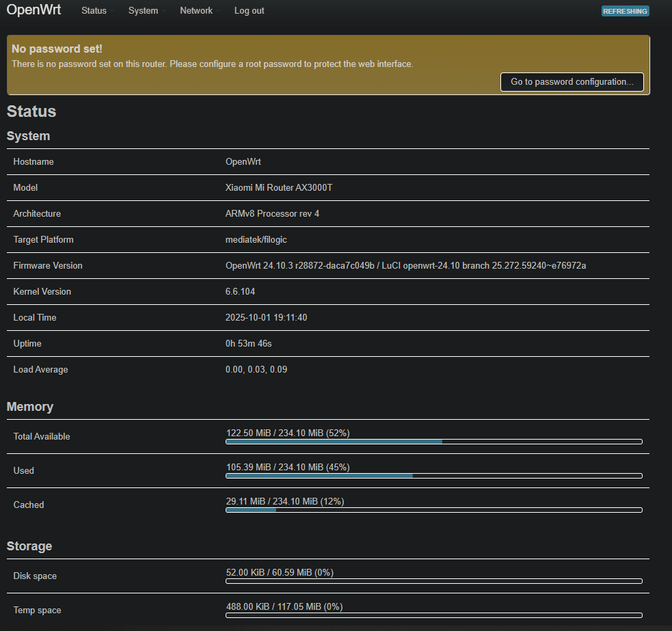The height and width of the screenshot is (631, 672).
Task: Click the 'Temp space' storage label
Action: pos(38,610)
